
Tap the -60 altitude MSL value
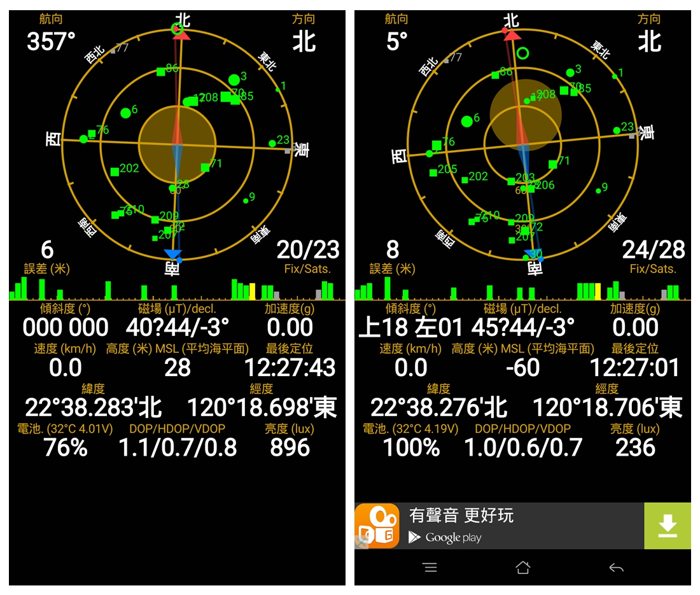(522, 368)
